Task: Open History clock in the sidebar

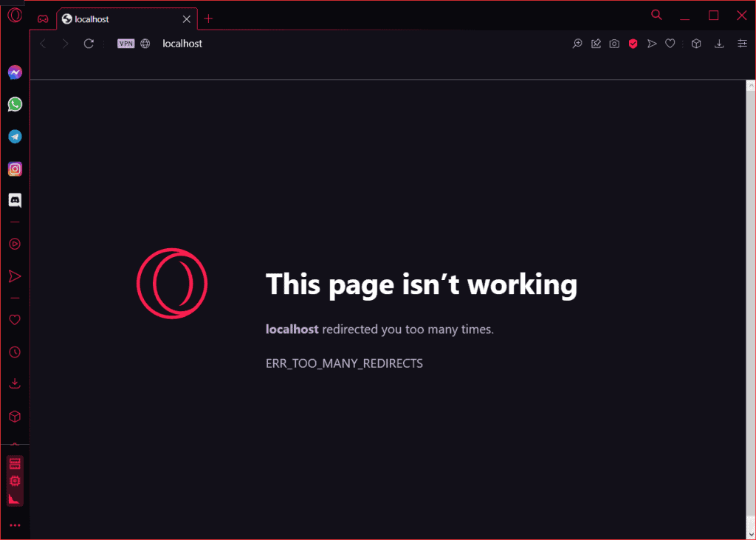Action: click(15, 352)
